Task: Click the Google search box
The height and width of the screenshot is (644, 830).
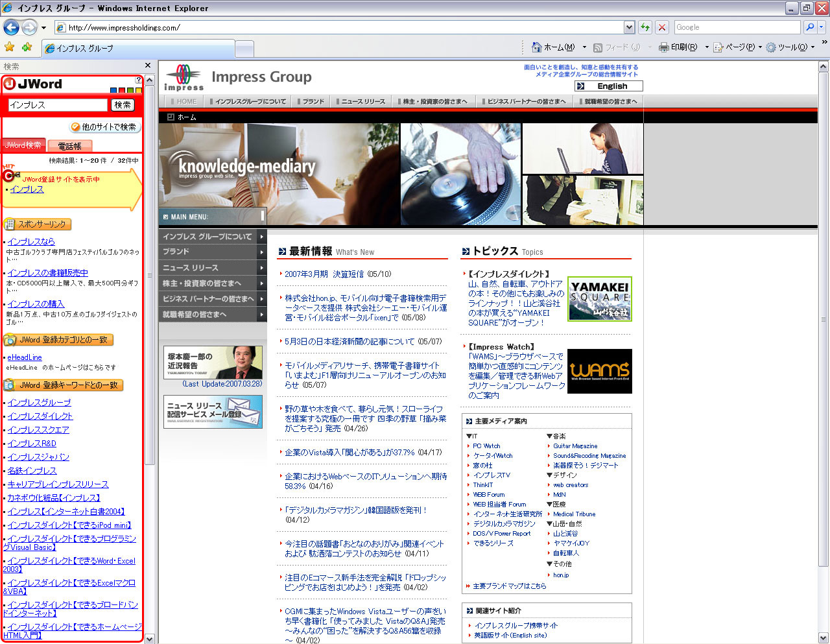Action: 737,27
